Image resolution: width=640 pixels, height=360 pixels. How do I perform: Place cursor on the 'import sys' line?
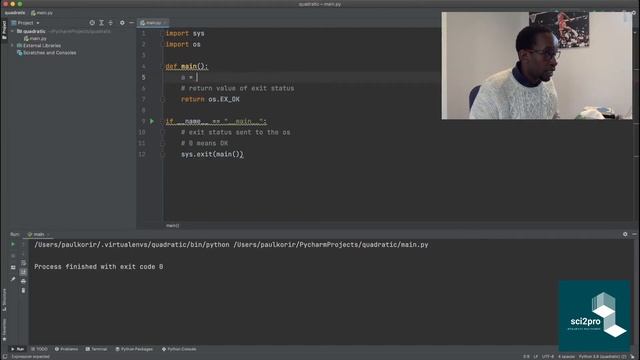tap(185, 33)
